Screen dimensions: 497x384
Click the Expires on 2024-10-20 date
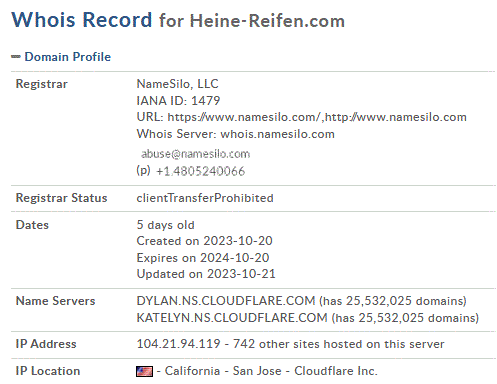[203, 258]
